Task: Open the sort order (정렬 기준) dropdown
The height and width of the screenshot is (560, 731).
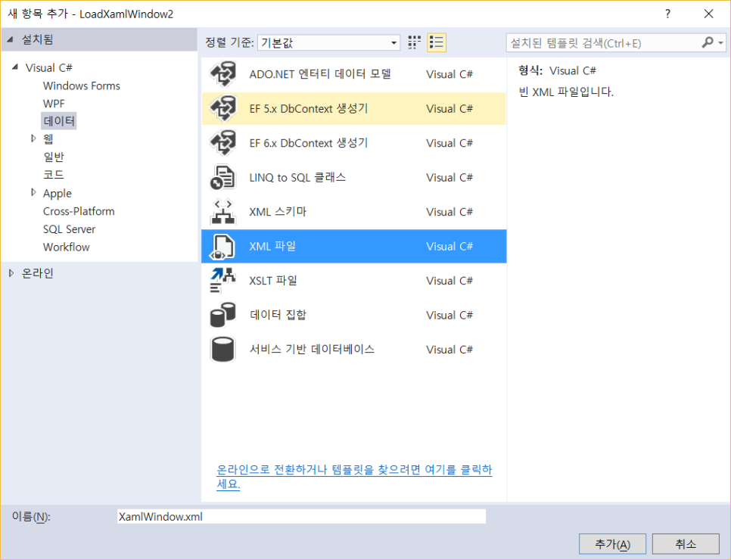Action: tap(328, 43)
